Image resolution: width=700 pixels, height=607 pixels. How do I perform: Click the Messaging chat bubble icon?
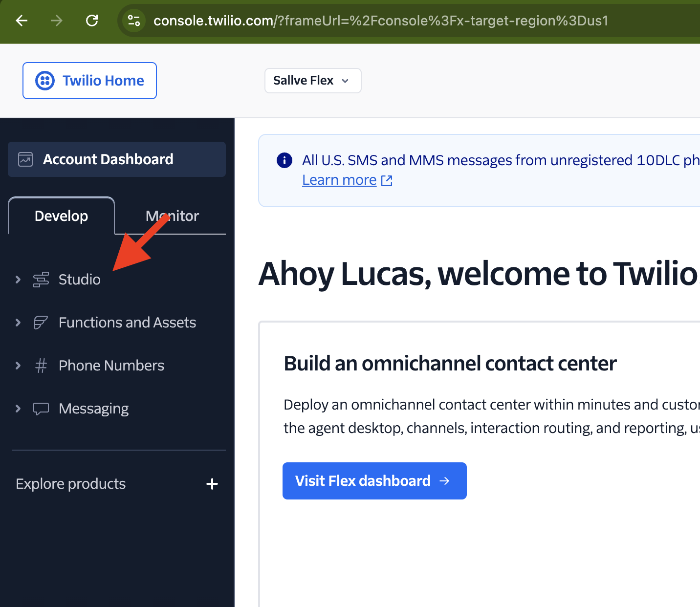[41, 409]
